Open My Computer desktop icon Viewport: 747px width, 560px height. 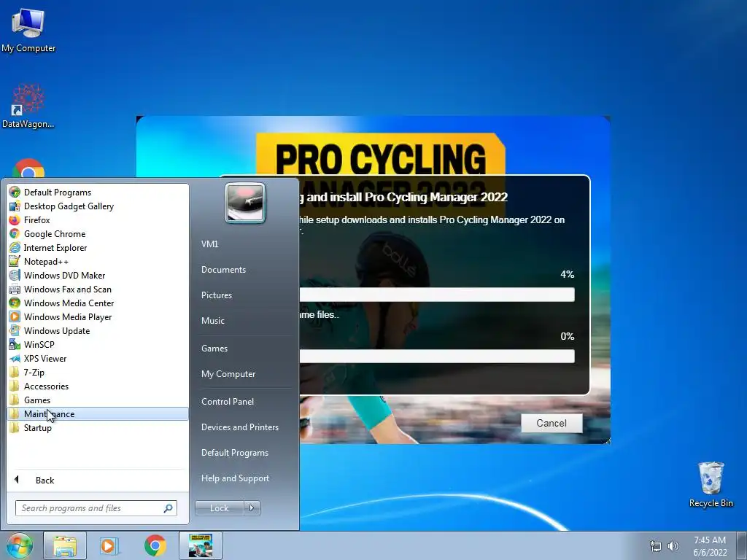click(x=28, y=31)
